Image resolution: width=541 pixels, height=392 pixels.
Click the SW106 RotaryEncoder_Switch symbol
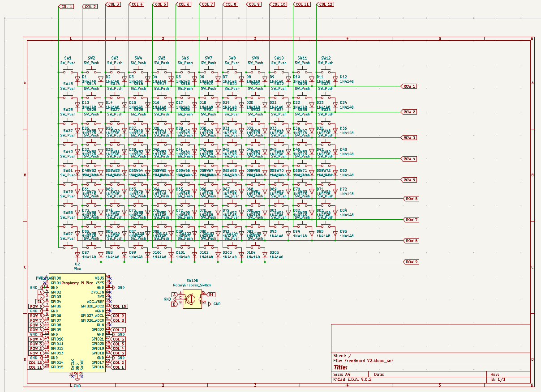point(192,299)
